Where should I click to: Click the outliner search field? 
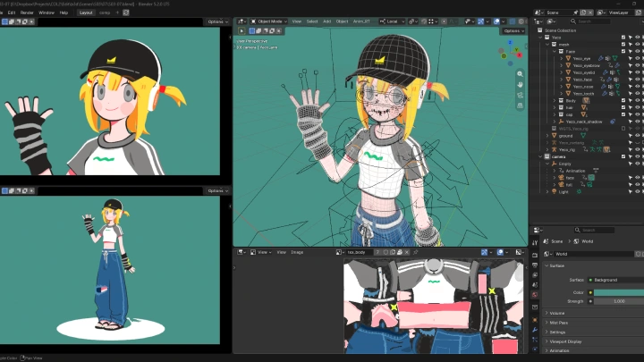point(589,21)
